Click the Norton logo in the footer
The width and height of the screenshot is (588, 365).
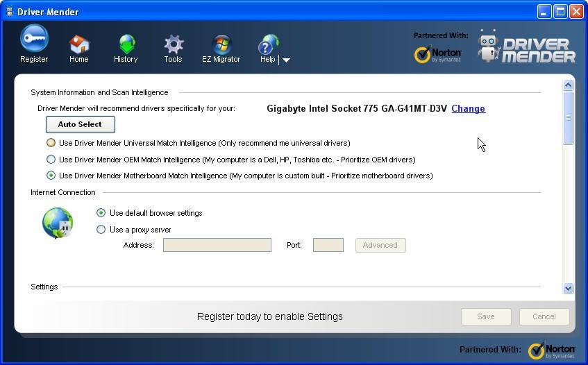(x=551, y=350)
